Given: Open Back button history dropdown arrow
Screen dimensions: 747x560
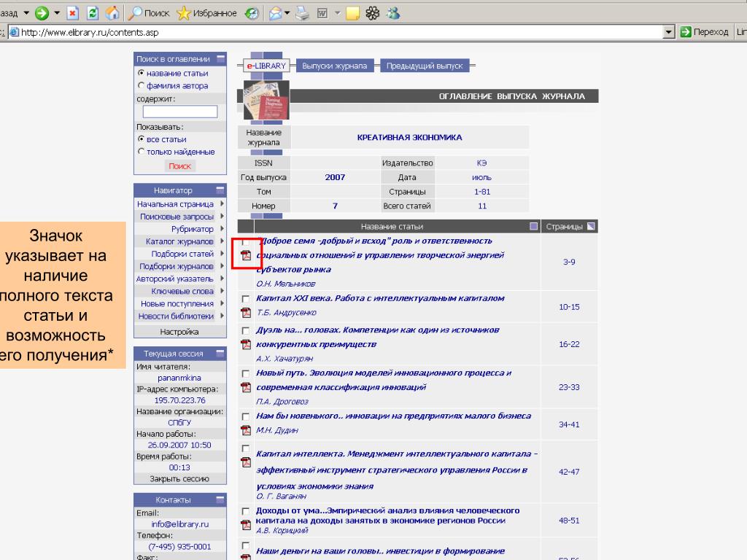Looking at the screenshot, I should tap(26, 13).
